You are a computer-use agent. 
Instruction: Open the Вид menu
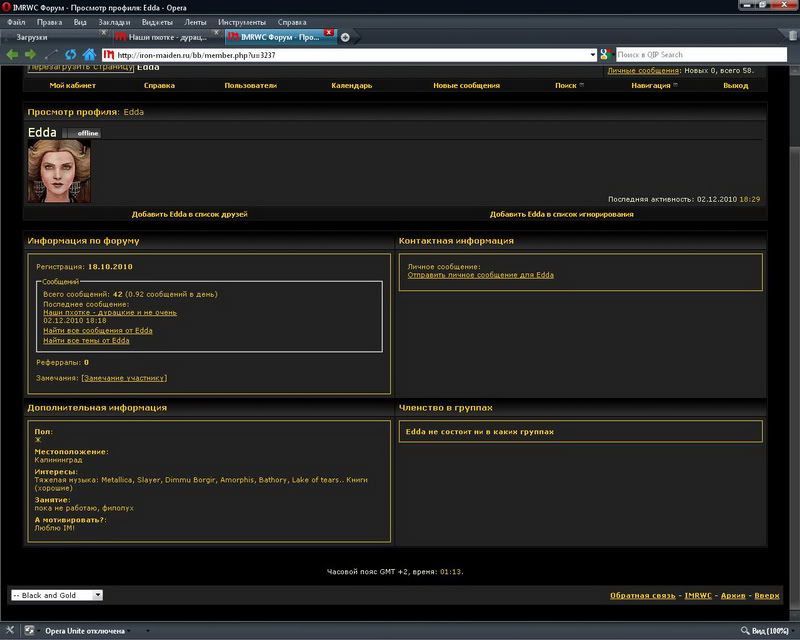(80, 22)
